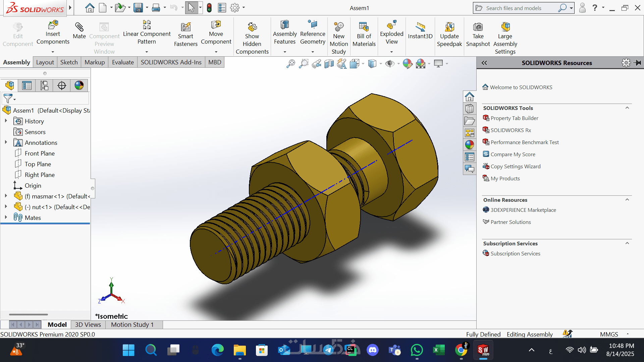
Task: Open Smart Fasteners tool
Action: tap(185, 27)
